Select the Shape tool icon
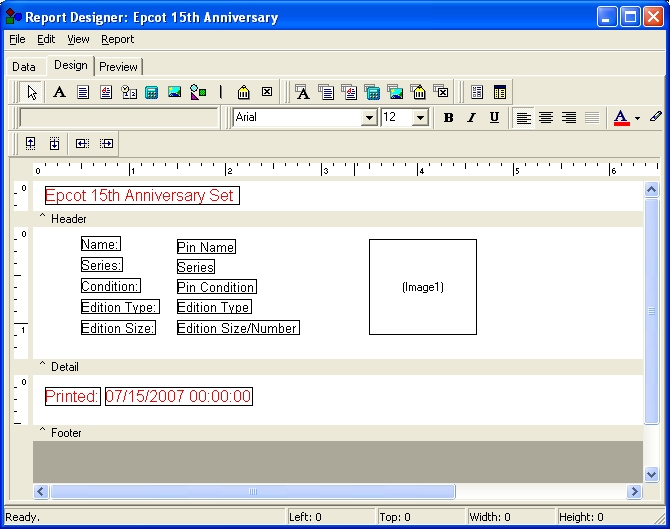 [x=198, y=92]
